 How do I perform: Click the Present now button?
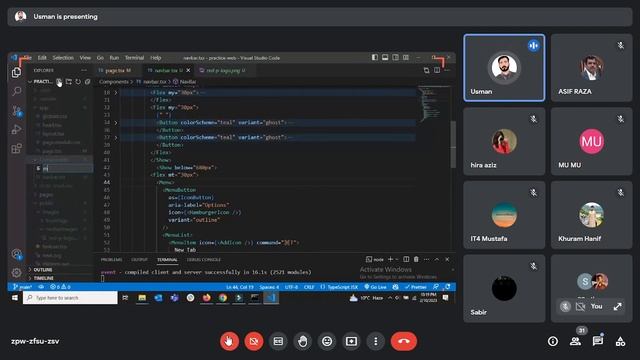tap(351, 341)
